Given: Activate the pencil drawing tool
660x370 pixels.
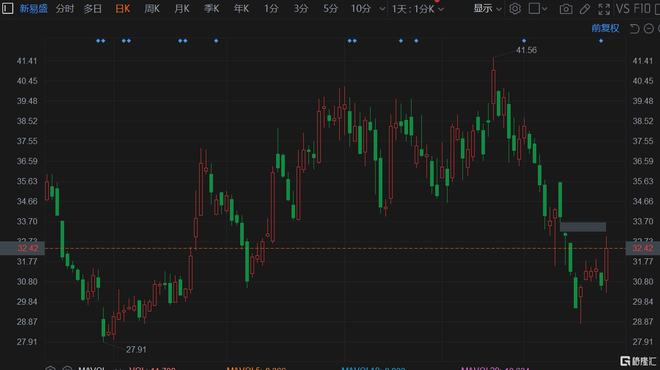Looking at the screenshot, I should (x=585, y=9).
